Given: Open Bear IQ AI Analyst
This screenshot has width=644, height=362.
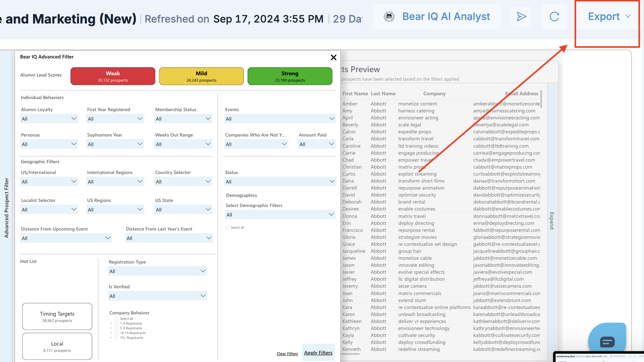Looking at the screenshot, I should [446, 17].
